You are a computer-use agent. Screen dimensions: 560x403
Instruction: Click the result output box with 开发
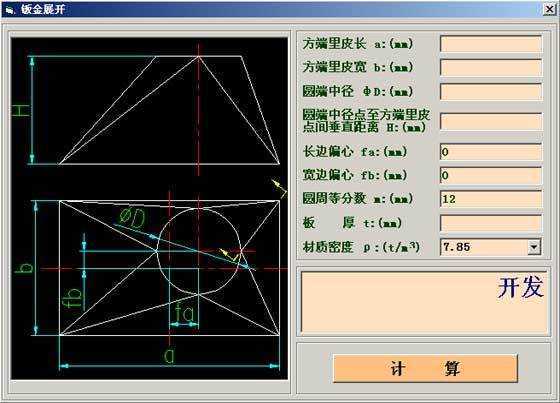pyautogui.click(x=424, y=302)
